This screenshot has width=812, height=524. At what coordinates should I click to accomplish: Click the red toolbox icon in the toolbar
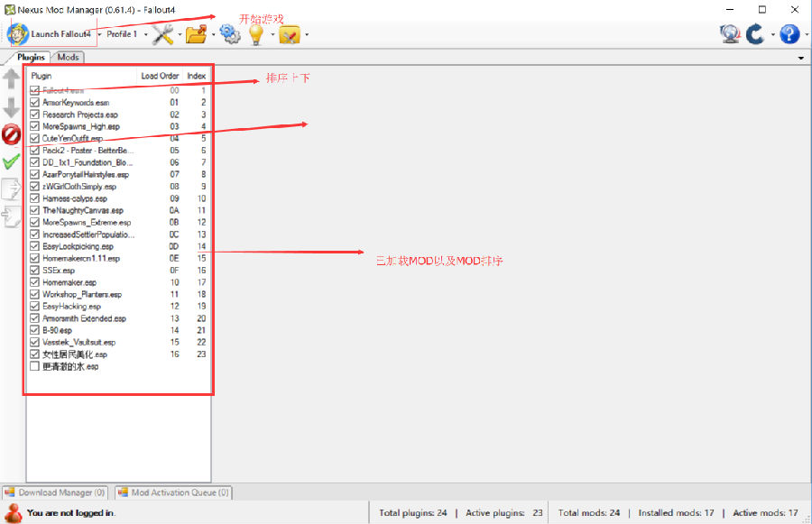(x=291, y=33)
